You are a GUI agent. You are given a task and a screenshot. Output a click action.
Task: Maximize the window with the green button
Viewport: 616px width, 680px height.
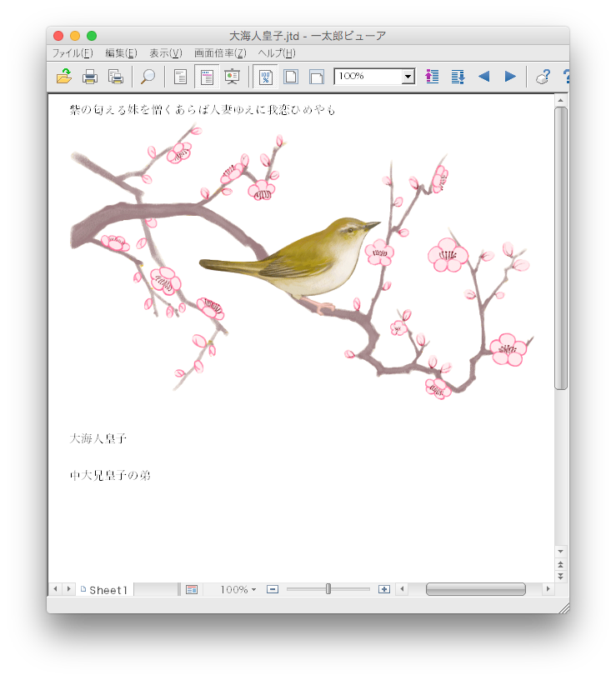point(92,36)
